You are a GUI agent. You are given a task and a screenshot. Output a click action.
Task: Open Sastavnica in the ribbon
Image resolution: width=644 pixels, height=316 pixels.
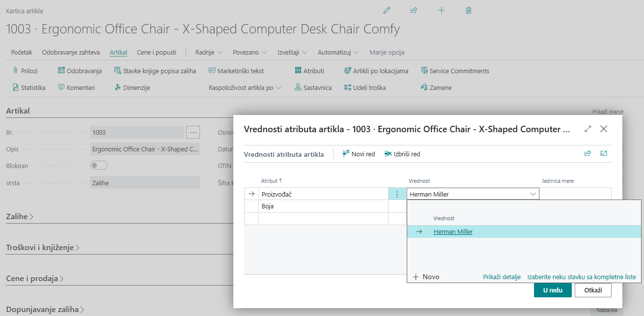[313, 87]
